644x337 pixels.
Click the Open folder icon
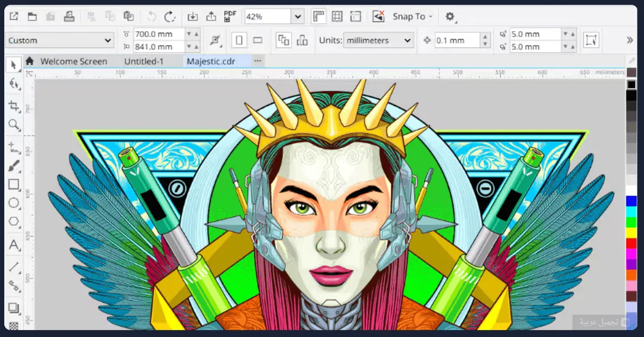(32, 17)
